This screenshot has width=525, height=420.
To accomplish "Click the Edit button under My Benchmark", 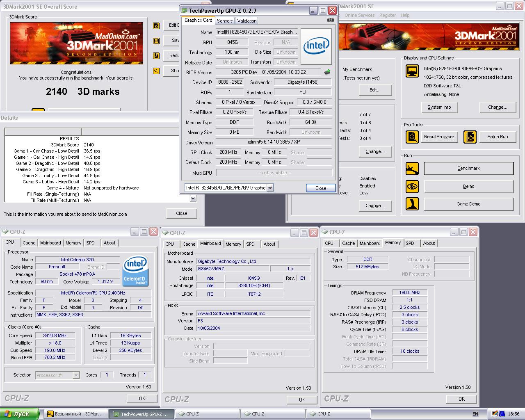I will pyautogui.click(x=375, y=90).
